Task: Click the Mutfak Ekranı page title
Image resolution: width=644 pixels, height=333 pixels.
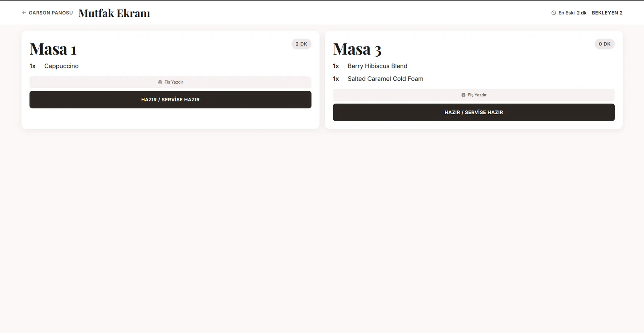Action: click(114, 13)
